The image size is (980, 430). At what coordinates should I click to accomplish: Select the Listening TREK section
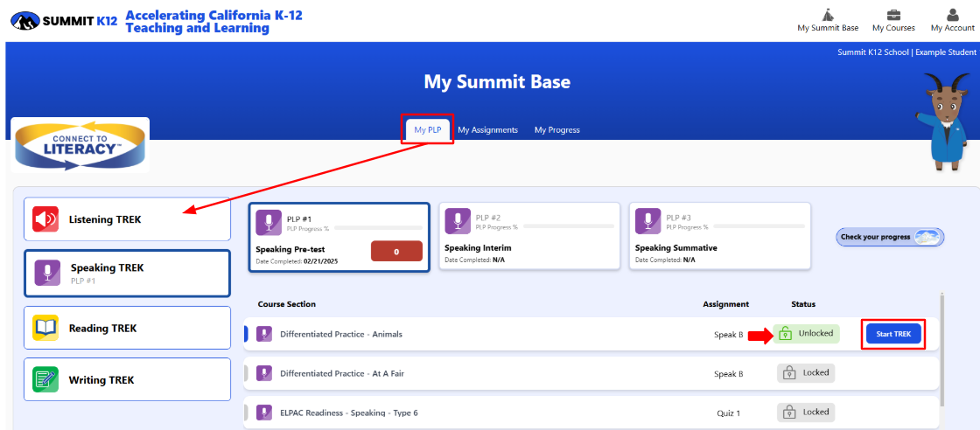127,219
